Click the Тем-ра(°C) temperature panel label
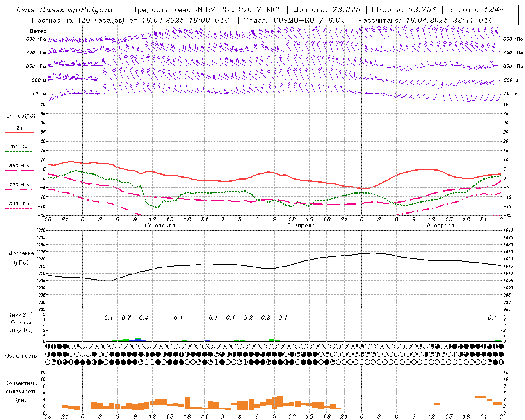Screen dimensions: 525x420 pos(19,116)
